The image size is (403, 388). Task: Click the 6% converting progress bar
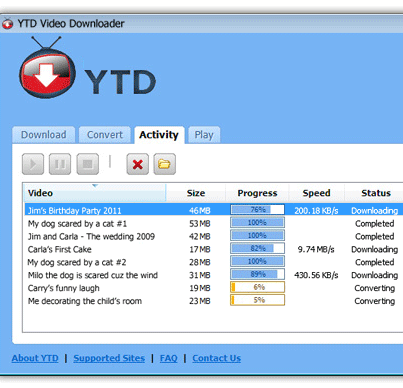pyautogui.click(x=257, y=287)
